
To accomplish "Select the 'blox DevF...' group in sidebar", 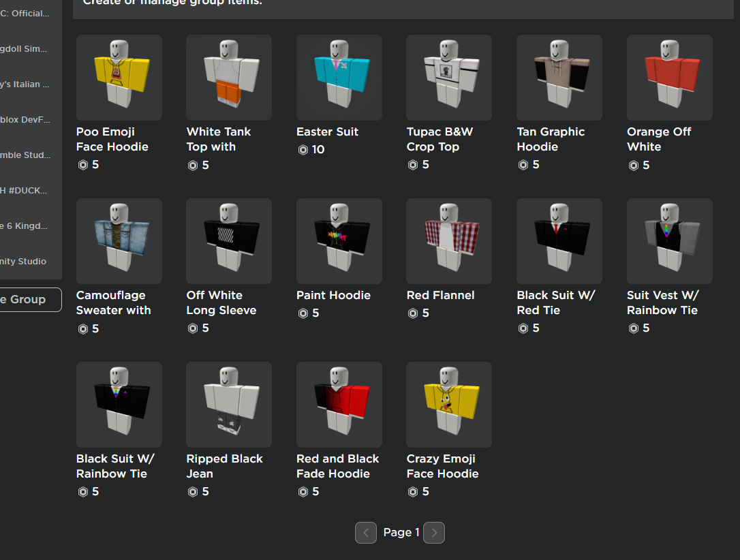I will point(25,119).
